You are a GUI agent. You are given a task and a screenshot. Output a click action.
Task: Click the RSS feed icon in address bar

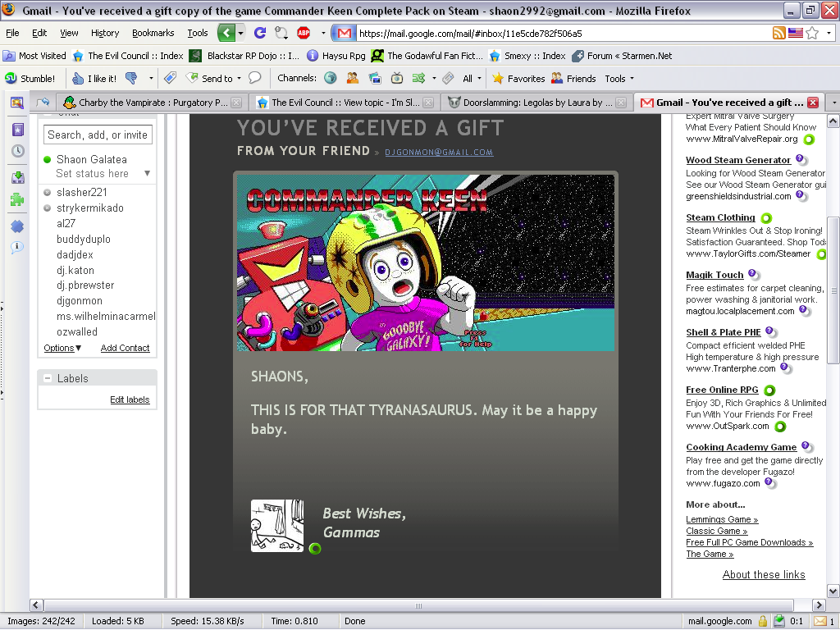click(x=779, y=33)
